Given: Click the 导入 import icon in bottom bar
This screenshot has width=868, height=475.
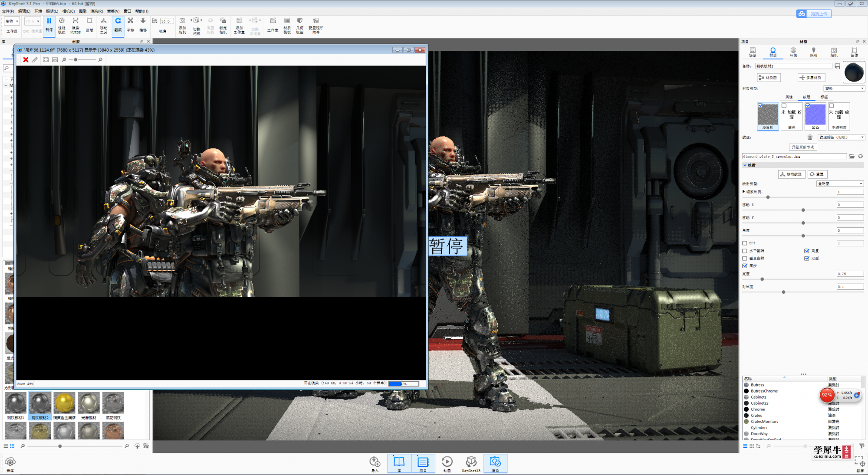Looking at the screenshot, I should 375,464.
